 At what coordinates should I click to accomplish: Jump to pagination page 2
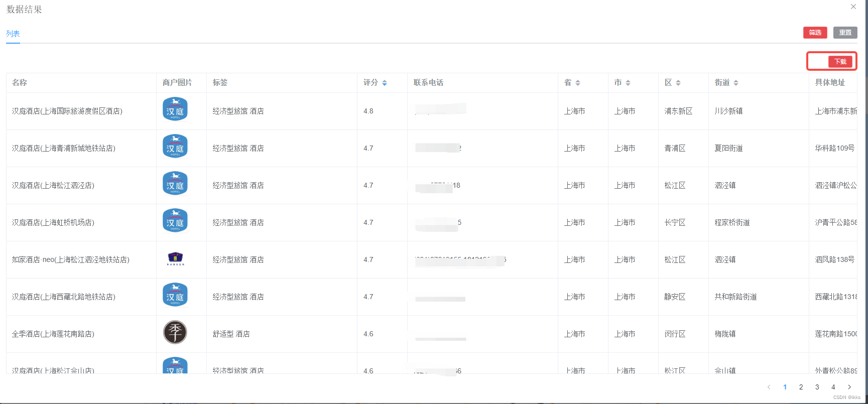[x=801, y=387]
